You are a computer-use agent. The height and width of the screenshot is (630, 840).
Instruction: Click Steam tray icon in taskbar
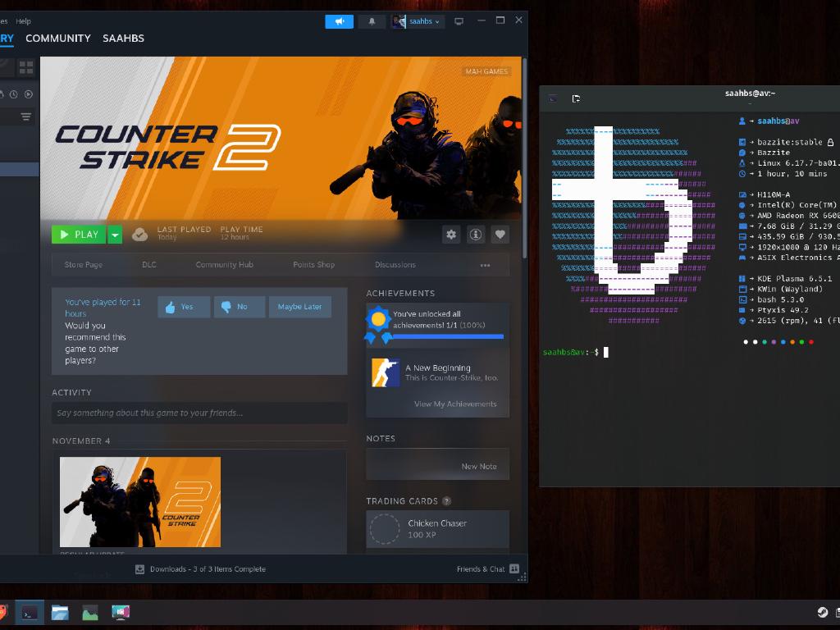click(x=821, y=613)
